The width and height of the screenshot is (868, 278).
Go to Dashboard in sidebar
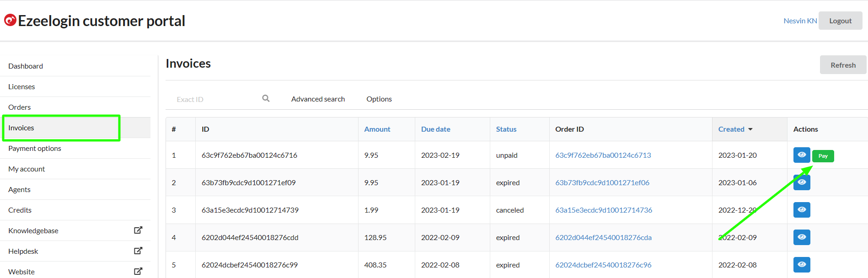(26, 66)
